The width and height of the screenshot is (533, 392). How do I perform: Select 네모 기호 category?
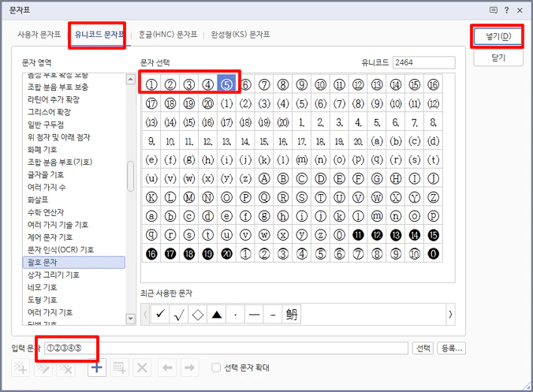coord(42,288)
